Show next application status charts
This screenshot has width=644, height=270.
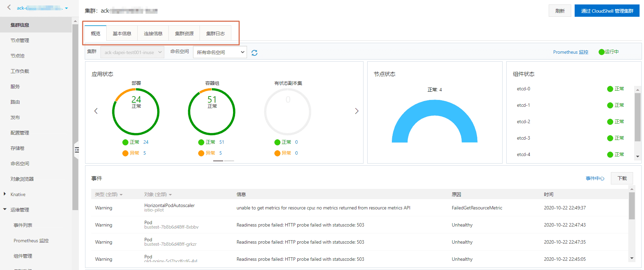(x=357, y=111)
